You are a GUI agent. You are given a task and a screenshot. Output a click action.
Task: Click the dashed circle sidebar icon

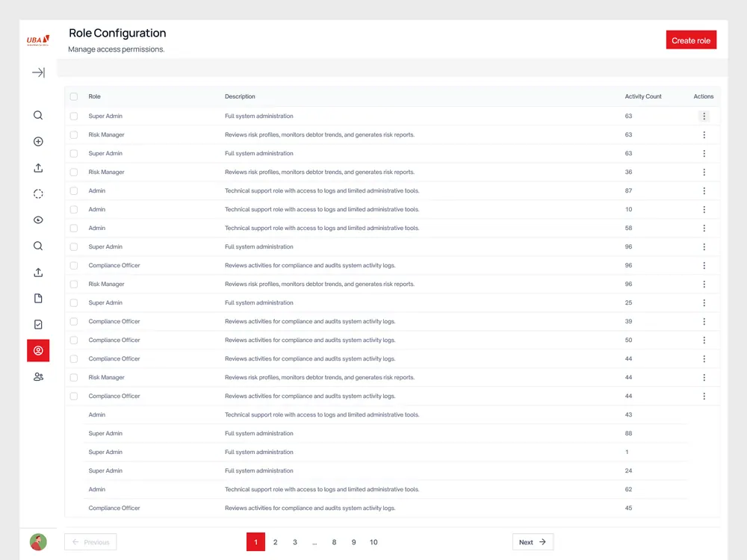[38, 194]
